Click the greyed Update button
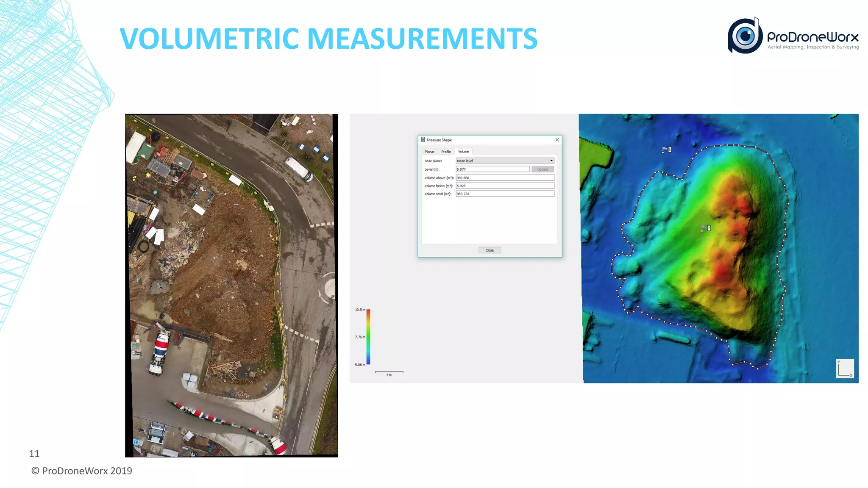The image size is (868, 488). click(542, 169)
